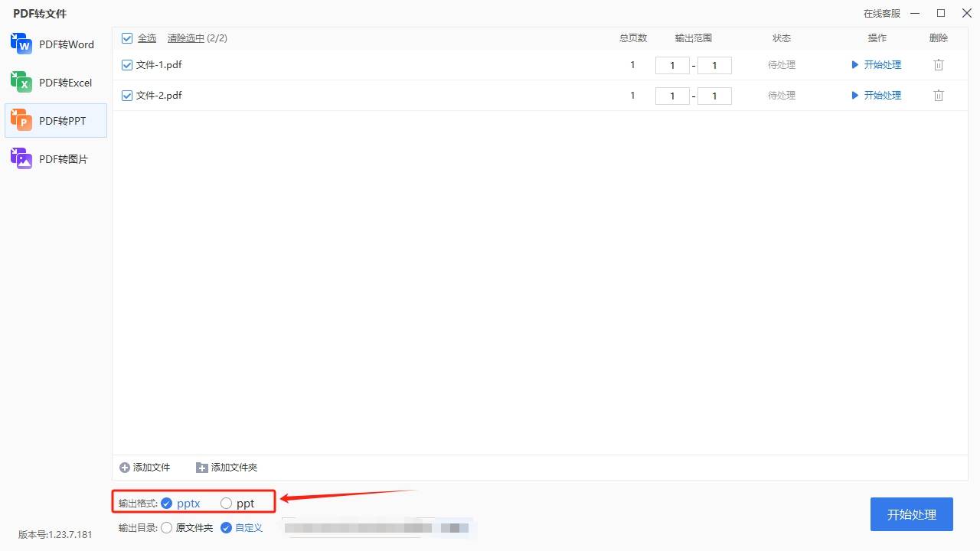The width and height of the screenshot is (980, 551).
Task: Open the PDF转图片 converter icon
Action: (20, 158)
